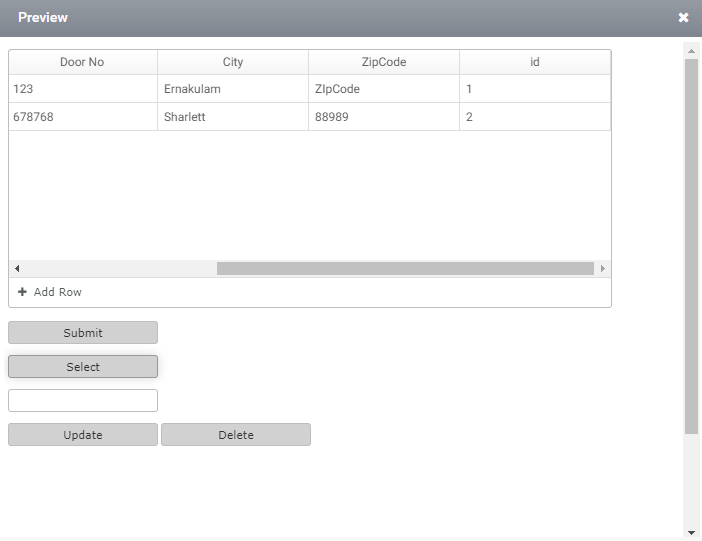The height and width of the screenshot is (541, 702).
Task: Click the Select button
Action: 83,367
